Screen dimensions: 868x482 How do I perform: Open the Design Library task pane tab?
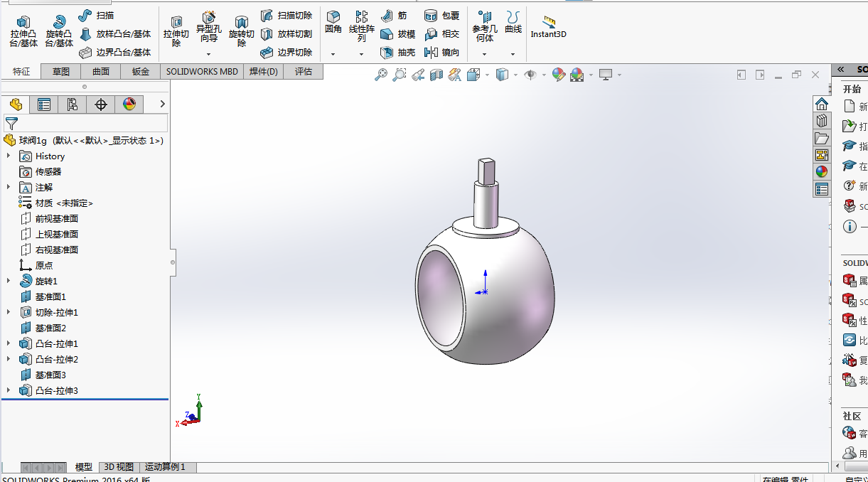tap(822, 120)
